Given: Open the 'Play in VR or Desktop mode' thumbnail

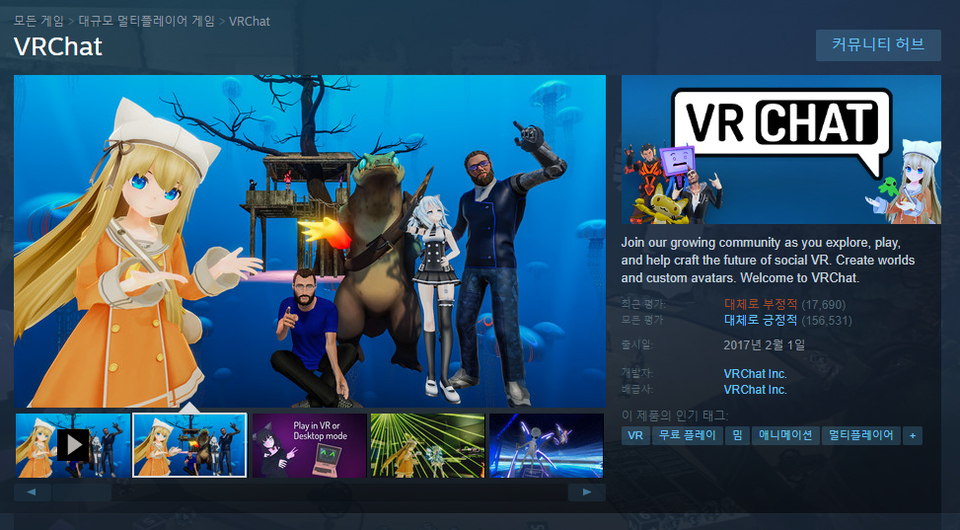Looking at the screenshot, I should click(308, 445).
